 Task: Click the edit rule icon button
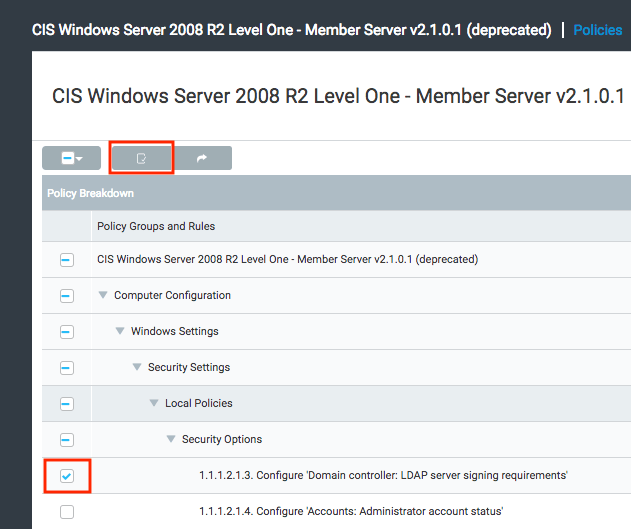pos(141,158)
